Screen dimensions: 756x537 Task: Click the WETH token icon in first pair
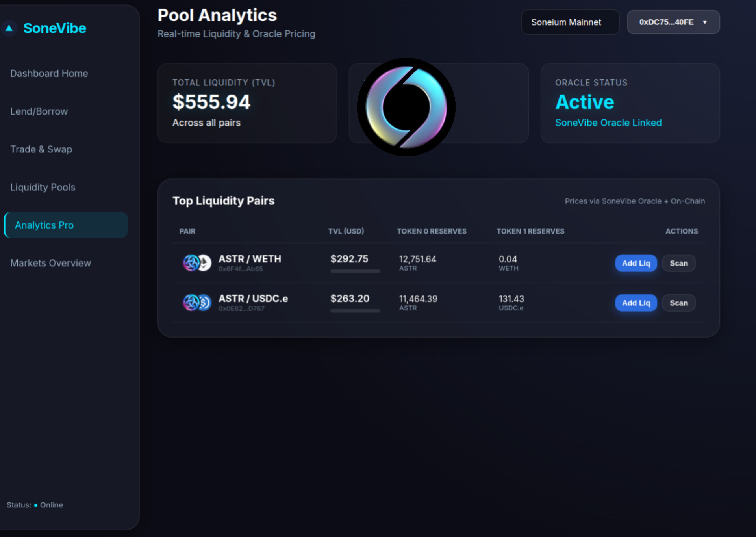click(x=205, y=263)
